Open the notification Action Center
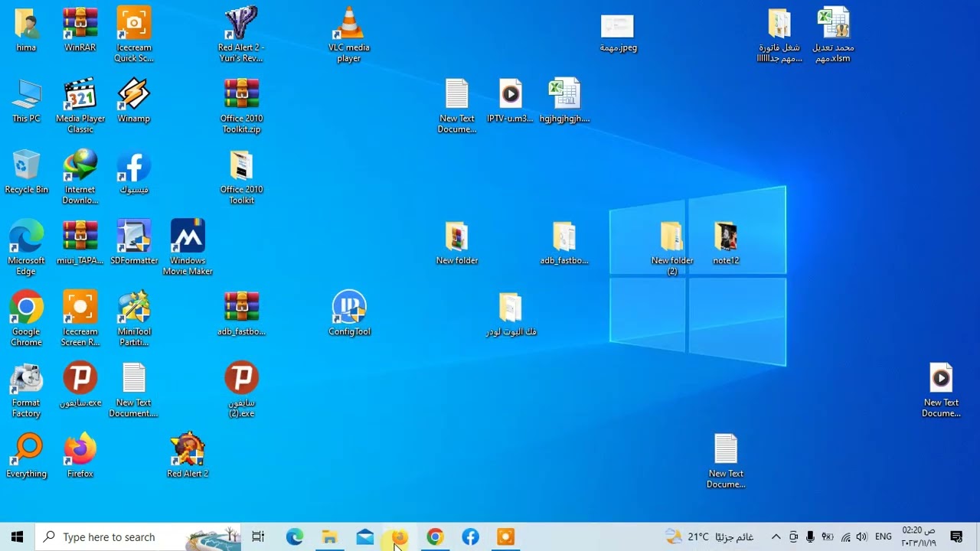Screen dimensions: 980x551 pyautogui.click(x=956, y=537)
